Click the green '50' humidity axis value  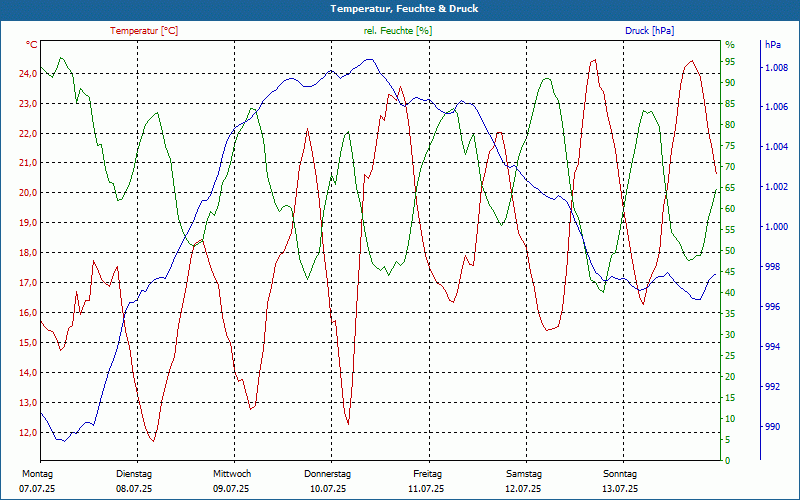pyautogui.click(x=730, y=251)
